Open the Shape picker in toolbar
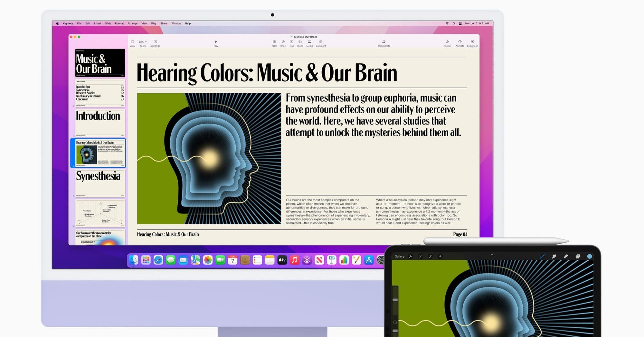Image resolution: width=644 pixels, height=337 pixels. (x=300, y=43)
